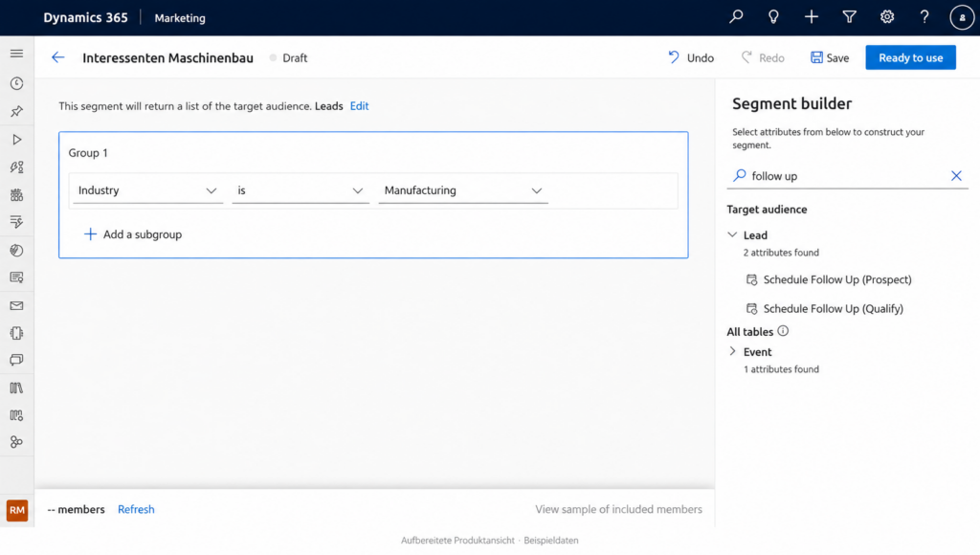The width and height of the screenshot is (980, 555).
Task: Open the 'is' operator dropdown
Action: click(x=300, y=190)
